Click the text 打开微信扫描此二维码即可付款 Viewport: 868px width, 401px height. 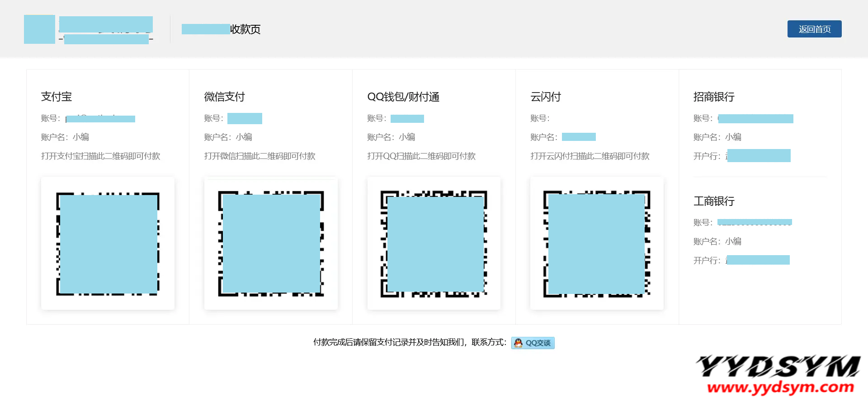tap(260, 156)
